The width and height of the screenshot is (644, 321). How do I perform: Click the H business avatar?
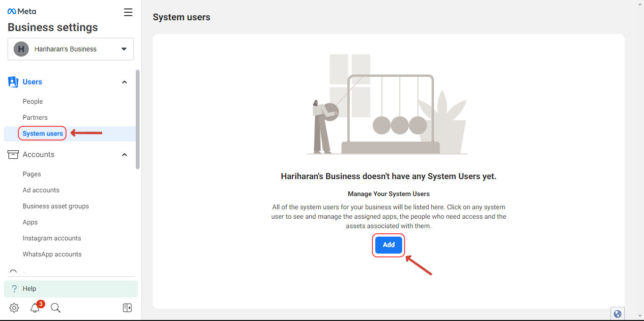(x=21, y=49)
